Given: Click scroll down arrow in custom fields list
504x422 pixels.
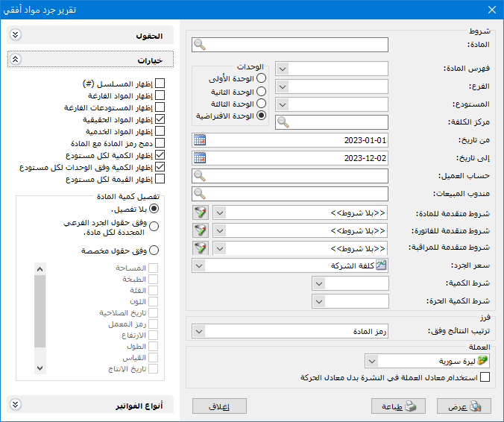Looking at the screenshot, I should 40,368.
